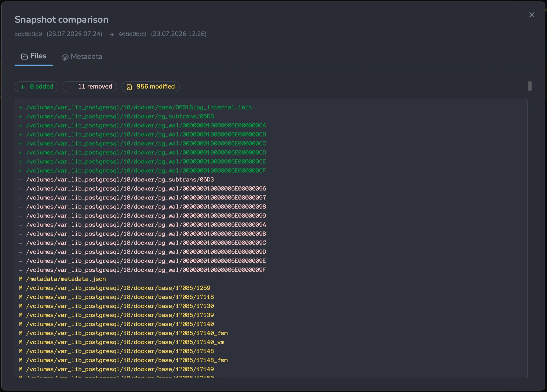
Task: Click the cube icon on Metadata tab
Action: coord(65,57)
